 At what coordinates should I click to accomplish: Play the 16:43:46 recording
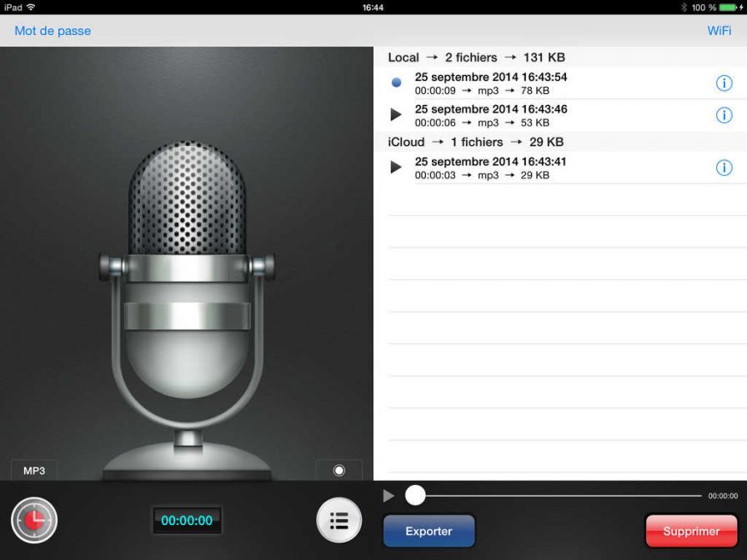click(396, 115)
